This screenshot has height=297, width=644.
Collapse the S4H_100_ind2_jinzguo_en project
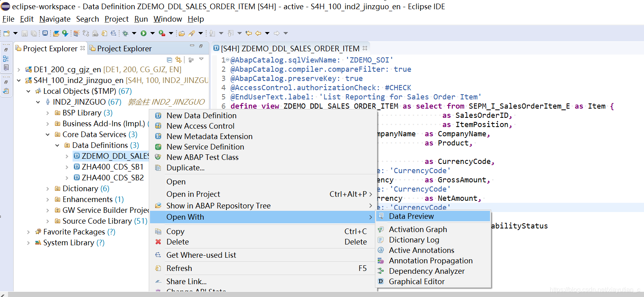pyautogui.click(x=18, y=81)
